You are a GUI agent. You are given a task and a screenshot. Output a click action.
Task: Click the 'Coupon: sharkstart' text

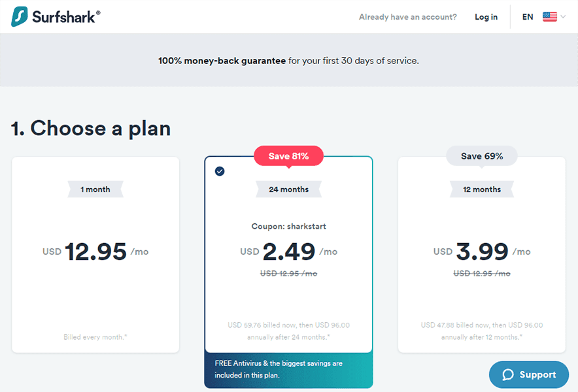(288, 226)
